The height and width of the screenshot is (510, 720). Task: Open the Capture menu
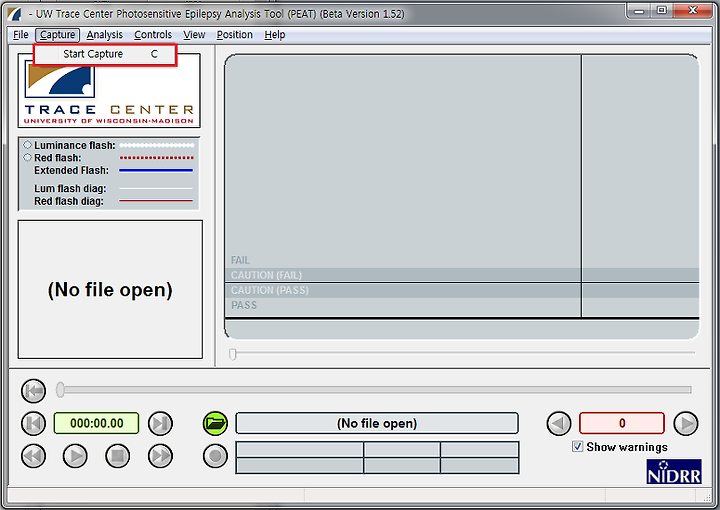click(x=57, y=35)
